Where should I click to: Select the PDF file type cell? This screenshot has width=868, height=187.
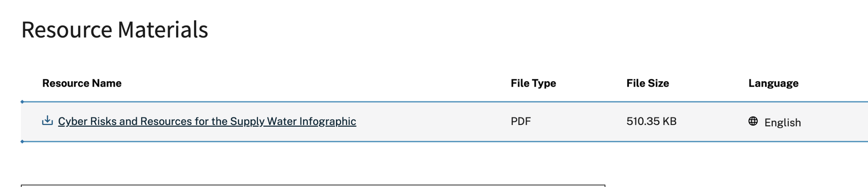(x=520, y=121)
